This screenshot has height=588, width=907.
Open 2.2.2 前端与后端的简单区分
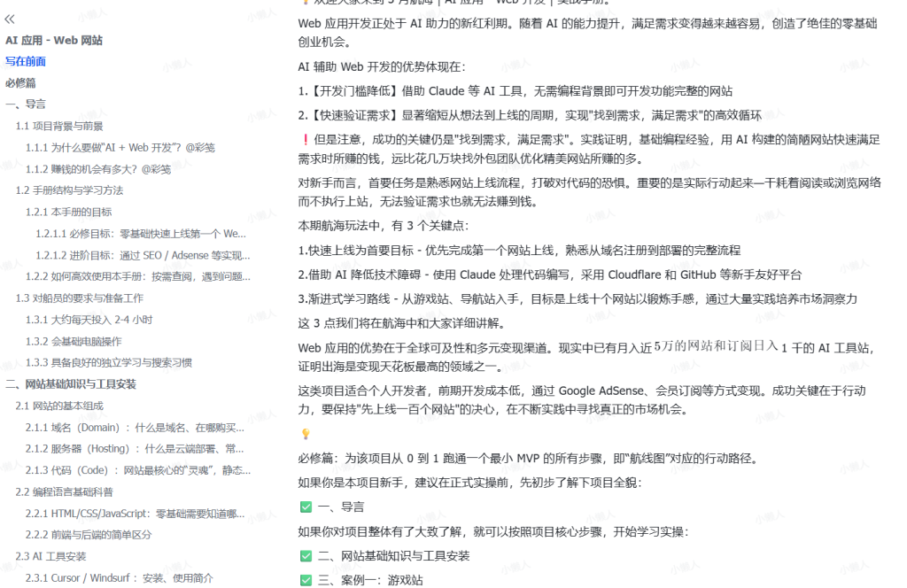[x=88, y=535]
